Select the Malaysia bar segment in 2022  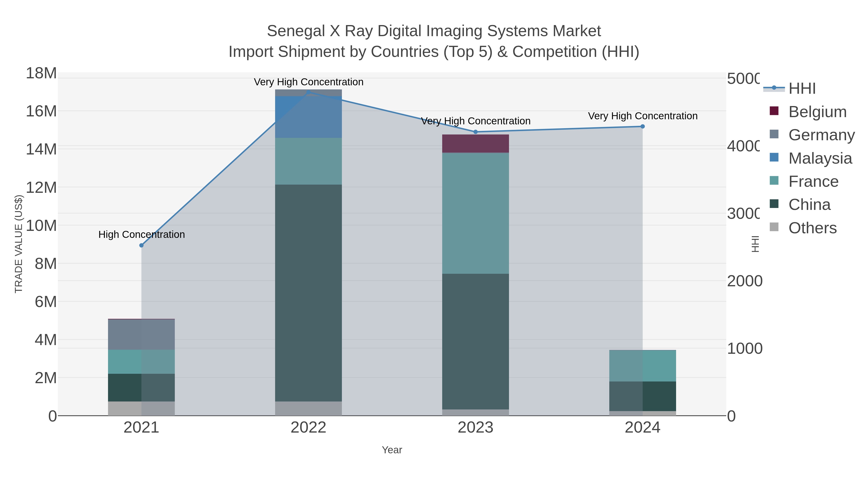308,117
